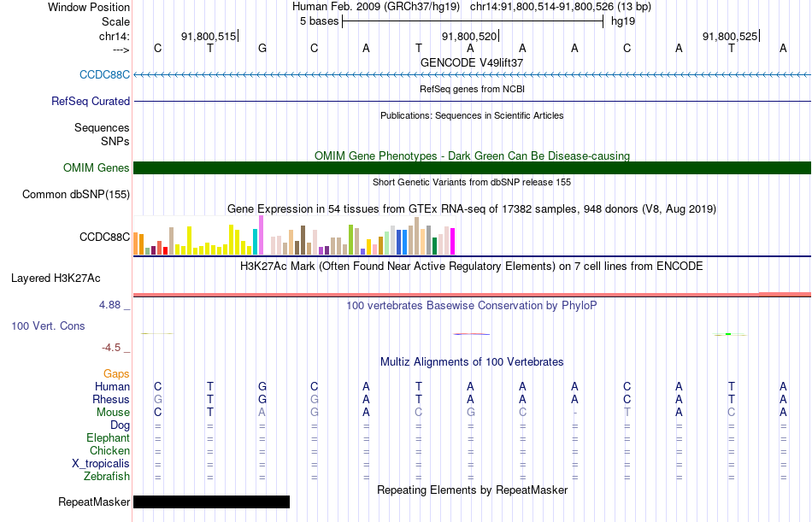Open the GTEx Gene Expression track title
The height and width of the screenshot is (522, 812).
pyautogui.click(x=472, y=208)
